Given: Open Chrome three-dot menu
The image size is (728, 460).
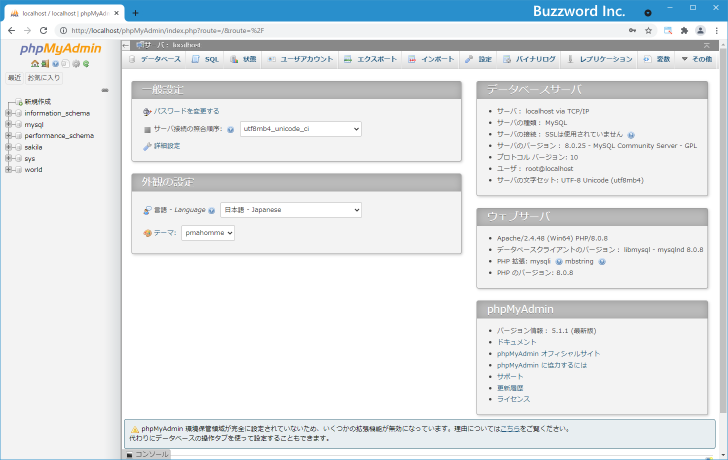Looking at the screenshot, I should click(717, 31).
